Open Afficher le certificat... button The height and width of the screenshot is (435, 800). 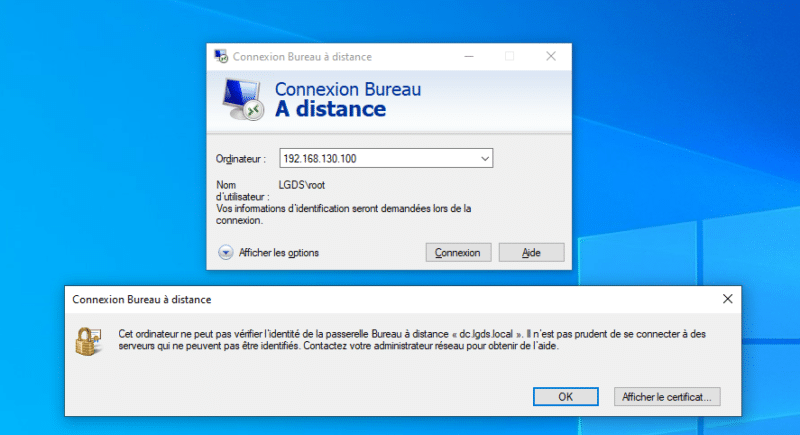pyautogui.click(x=667, y=397)
